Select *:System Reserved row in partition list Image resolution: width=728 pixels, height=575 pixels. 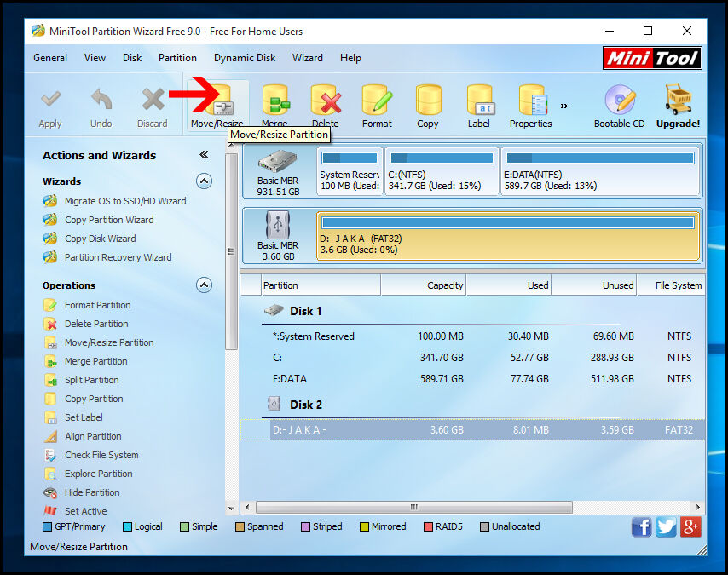pos(472,336)
